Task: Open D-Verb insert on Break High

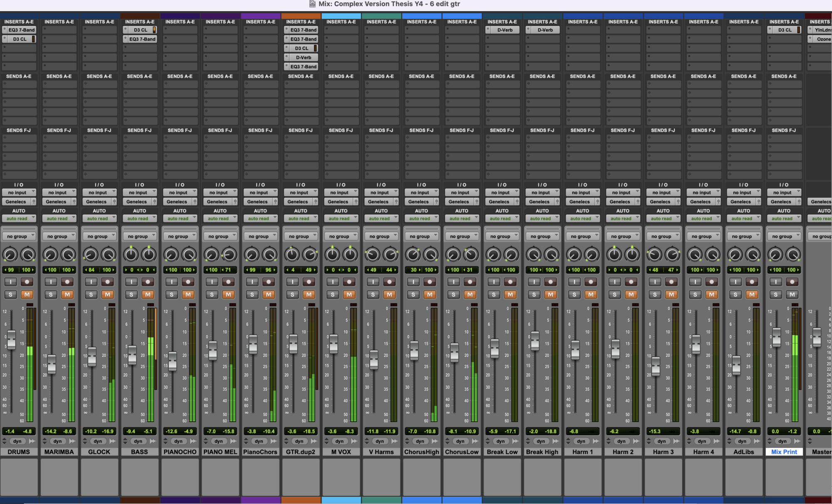Action: coord(545,30)
